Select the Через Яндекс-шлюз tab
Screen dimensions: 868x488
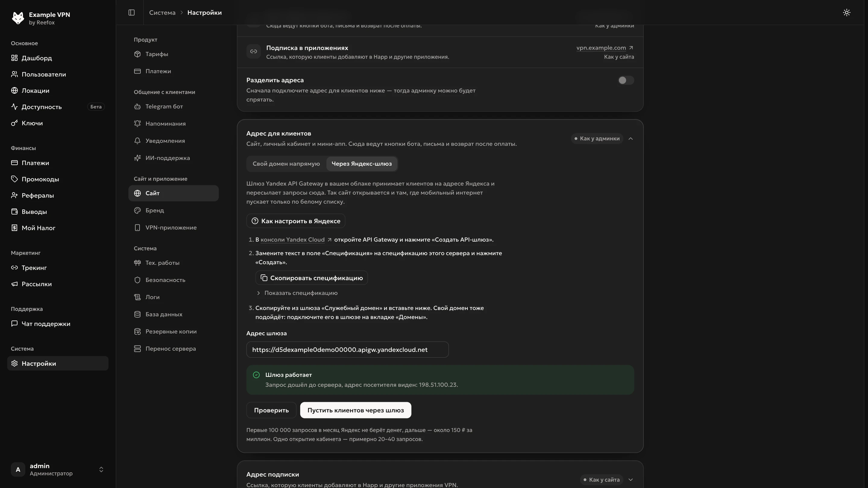tap(362, 164)
